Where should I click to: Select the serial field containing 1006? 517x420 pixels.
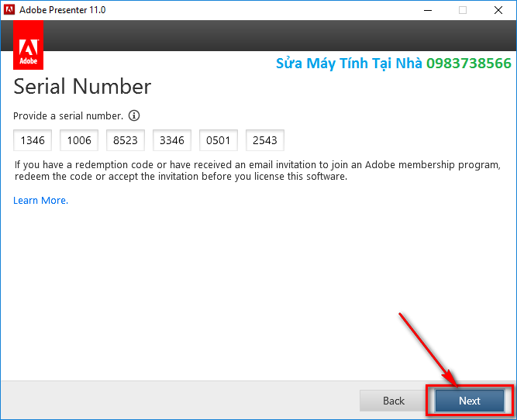pos(79,140)
